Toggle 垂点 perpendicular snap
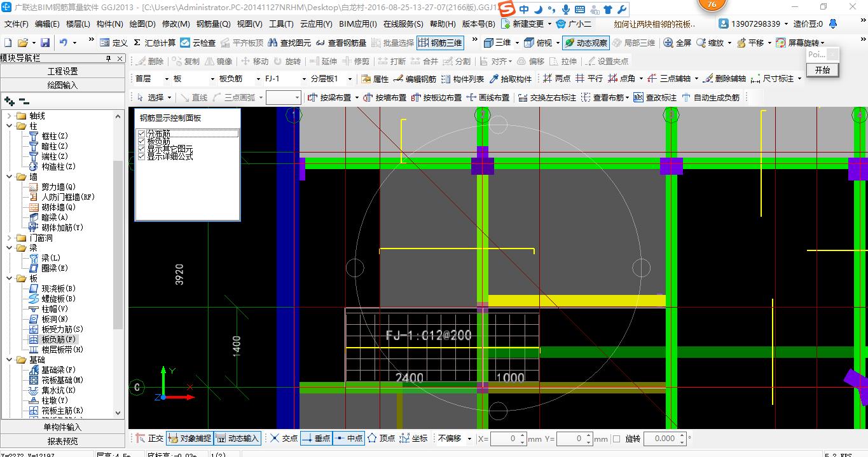Image resolution: width=868 pixels, height=457 pixels. coord(315,438)
